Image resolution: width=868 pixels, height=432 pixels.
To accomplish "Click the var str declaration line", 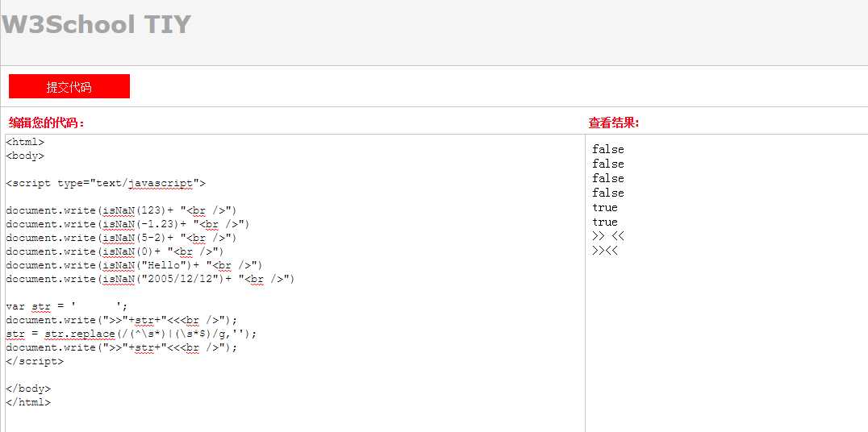I will tap(67, 306).
